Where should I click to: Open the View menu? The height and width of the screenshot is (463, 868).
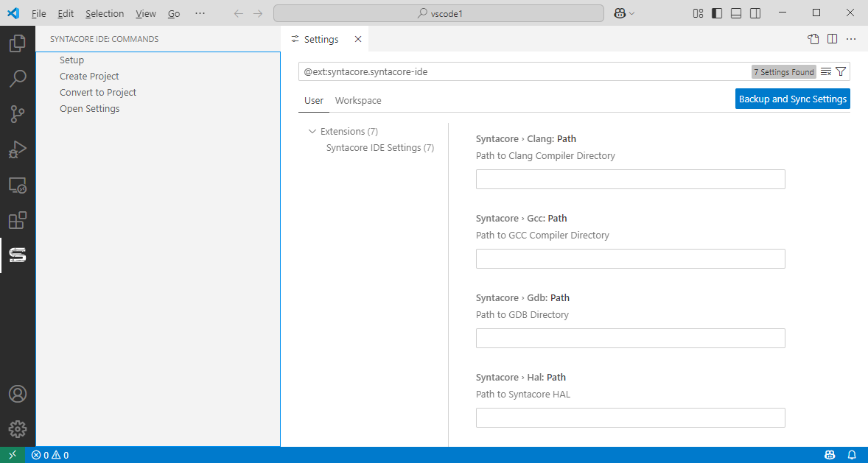146,13
